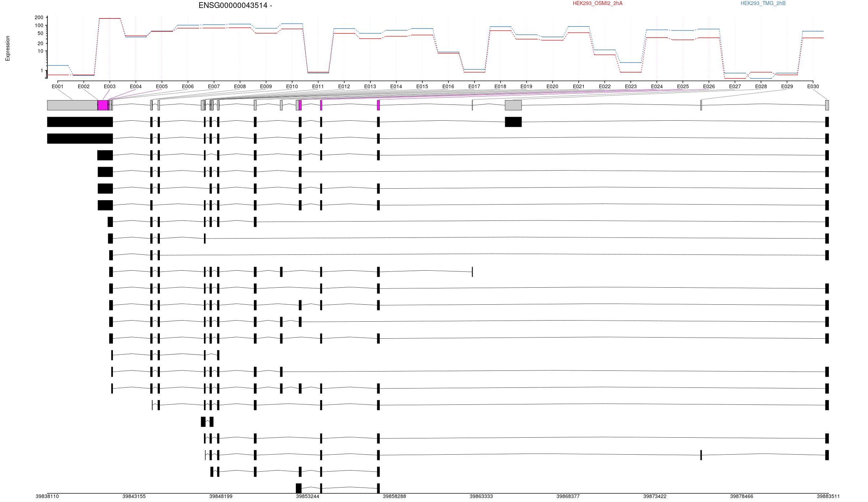Screen dimensions: 868x502
Task: Click exon label E029
Action: [x=787, y=87]
